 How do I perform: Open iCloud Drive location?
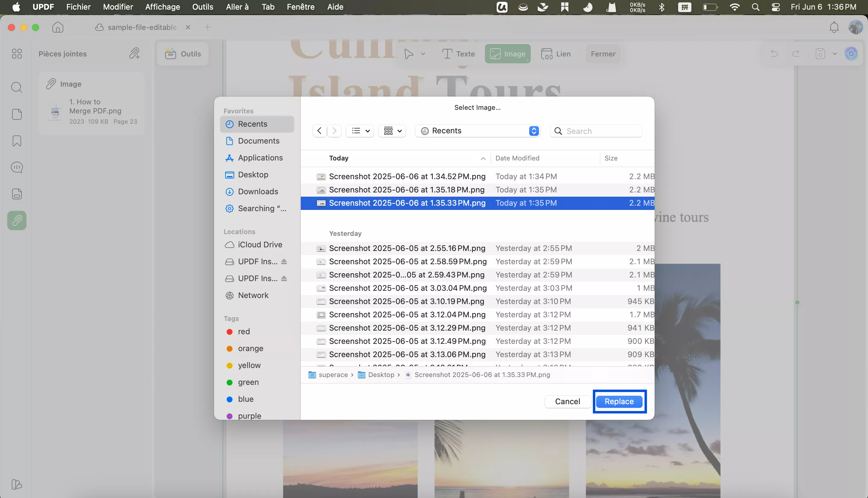[x=257, y=245]
